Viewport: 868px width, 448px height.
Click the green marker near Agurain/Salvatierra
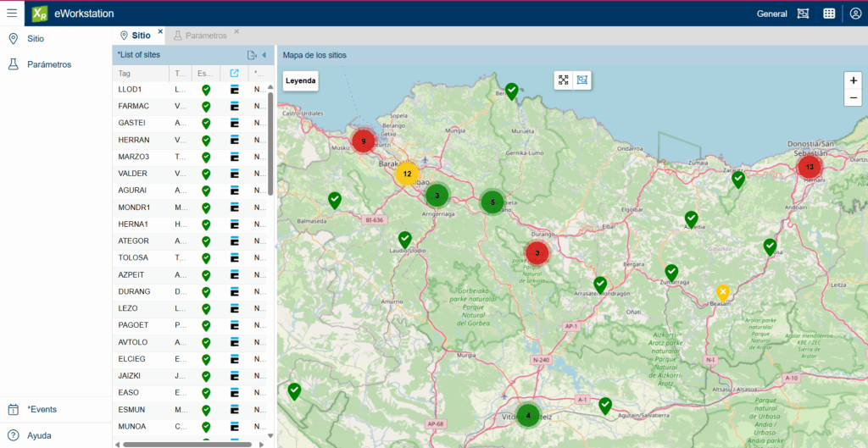(x=605, y=406)
